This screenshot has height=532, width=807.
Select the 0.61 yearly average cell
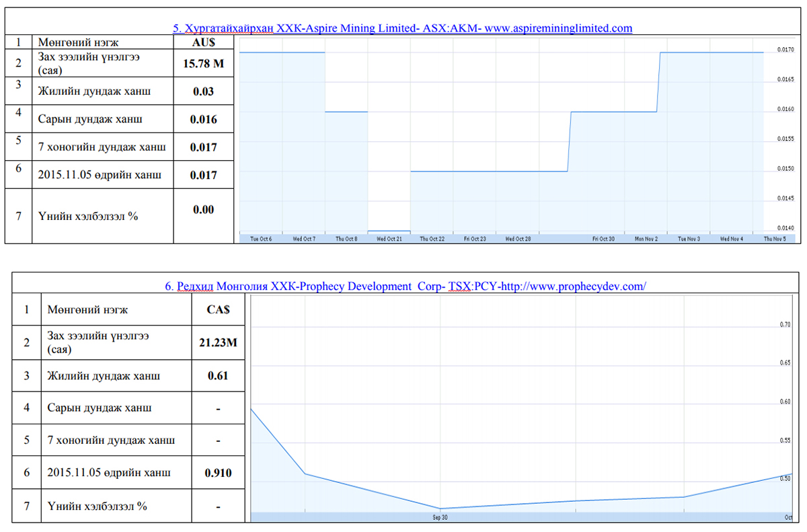(x=218, y=375)
